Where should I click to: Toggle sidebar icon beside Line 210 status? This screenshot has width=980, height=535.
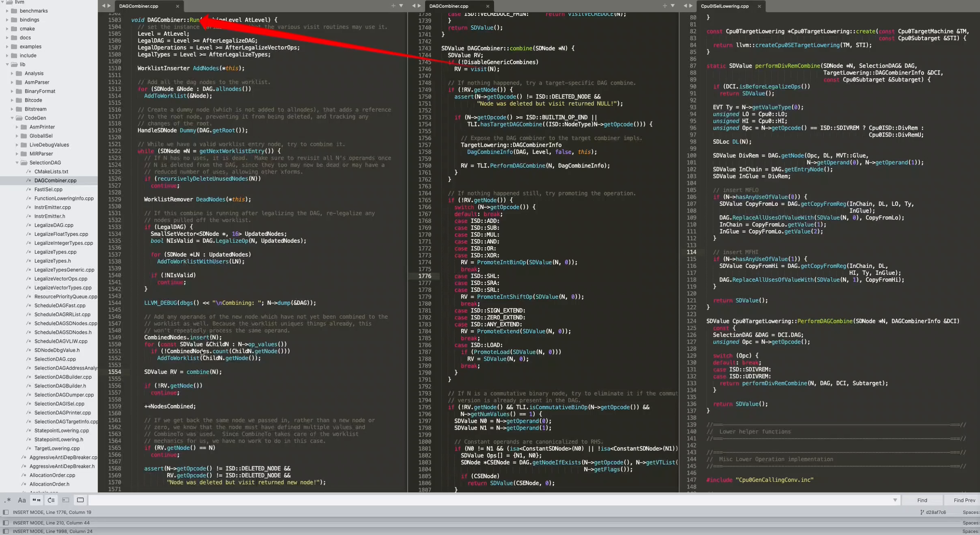click(6, 523)
